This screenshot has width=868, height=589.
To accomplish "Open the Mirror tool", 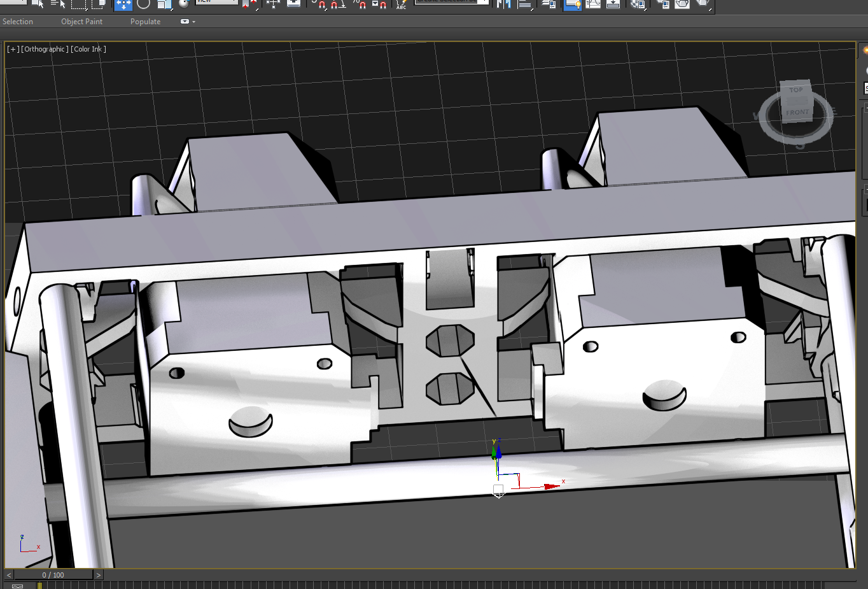I will pyautogui.click(x=503, y=4).
